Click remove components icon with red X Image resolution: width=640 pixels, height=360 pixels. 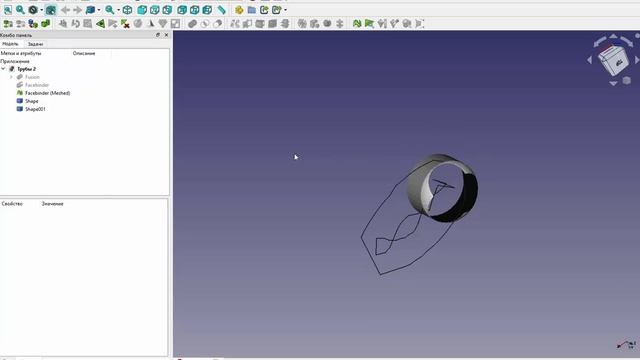coord(125,24)
